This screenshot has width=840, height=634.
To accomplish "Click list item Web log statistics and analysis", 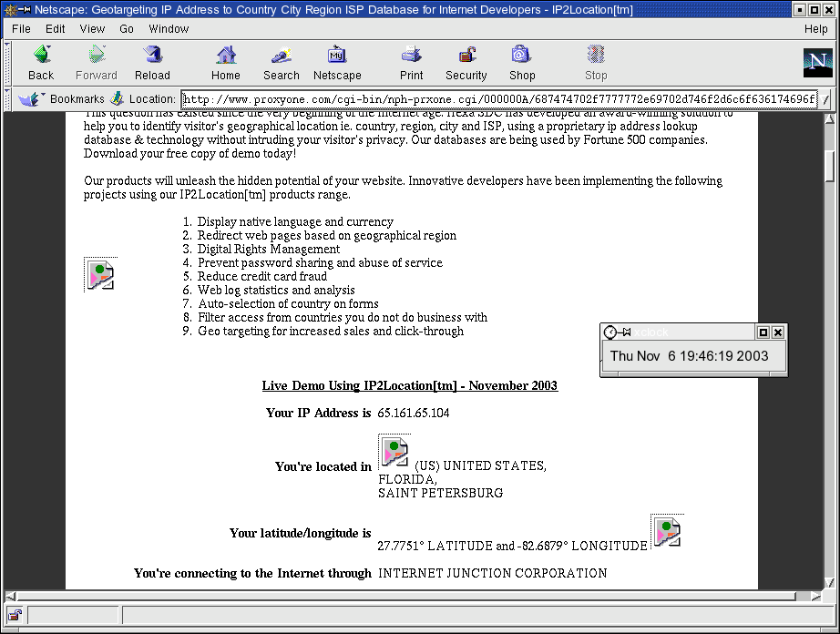I will [276, 291].
